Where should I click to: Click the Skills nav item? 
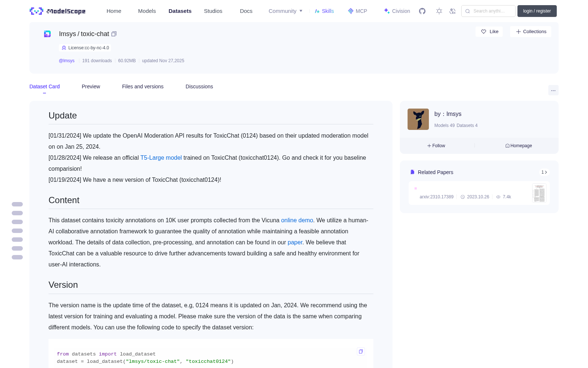click(x=325, y=11)
